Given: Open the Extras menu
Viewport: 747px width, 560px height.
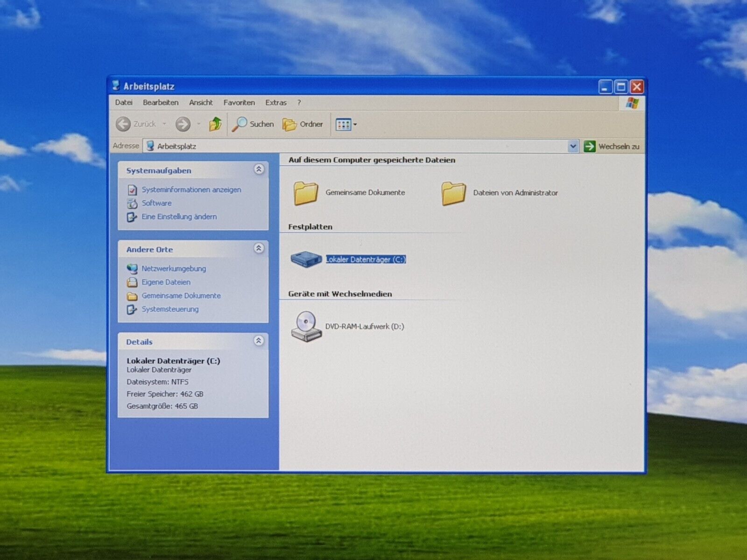Looking at the screenshot, I should pos(275,103).
